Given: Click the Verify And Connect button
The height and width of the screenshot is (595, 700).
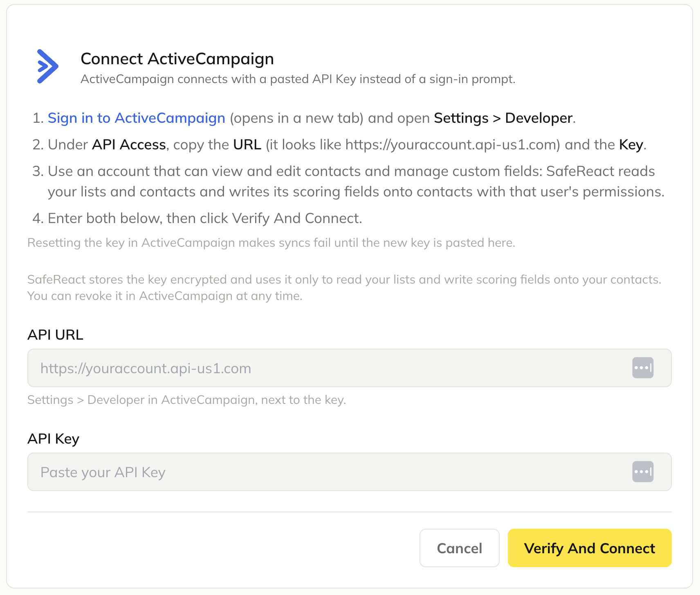Looking at the screenshot, I should click(x=590, y=548).
